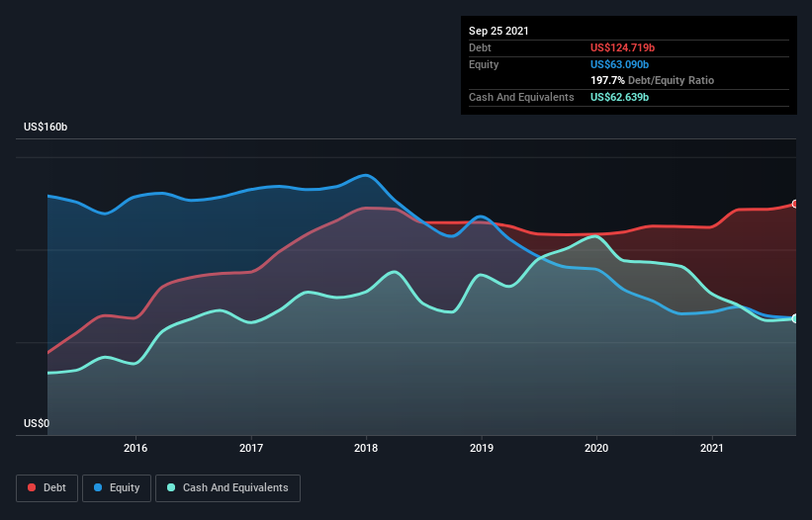Click the 197.7% Debt/Equity Ratio text
This screenshot has width=812, height=520.
[653, 81]
